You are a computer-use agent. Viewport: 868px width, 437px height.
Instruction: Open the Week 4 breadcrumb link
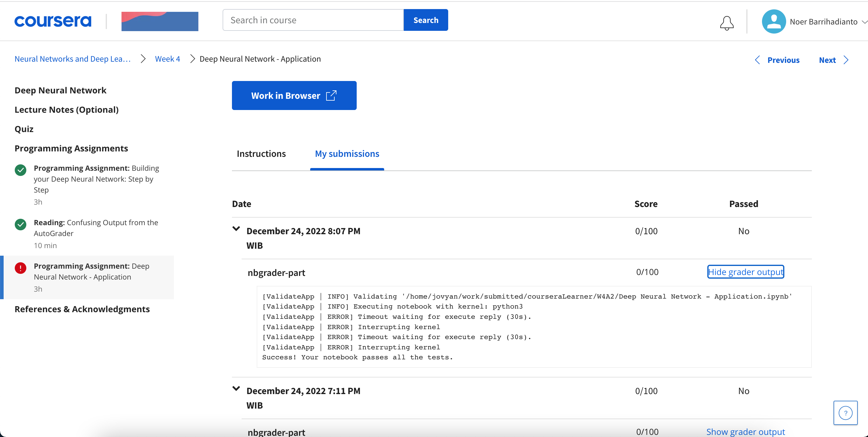pos(167,59)
